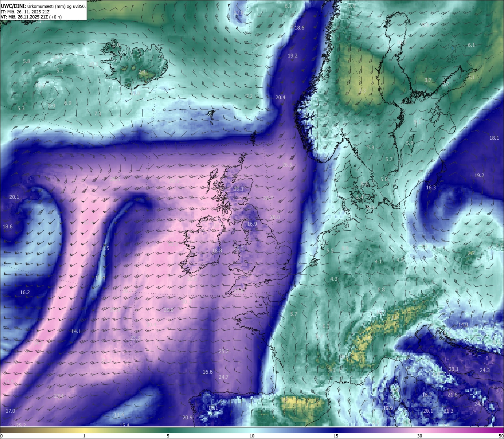Click the 18.8 value over the Irish Sea
The width and height of the screenshot is (504, 439).
click(217, 250)
